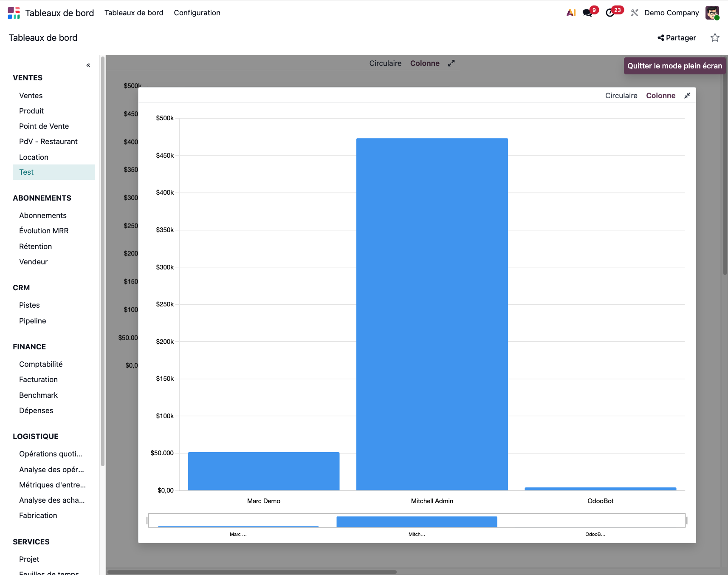The height and width of the screenshot is (575, 728).
Task: Switch the popup chart to Circulaire view
Action: (621, 96)
